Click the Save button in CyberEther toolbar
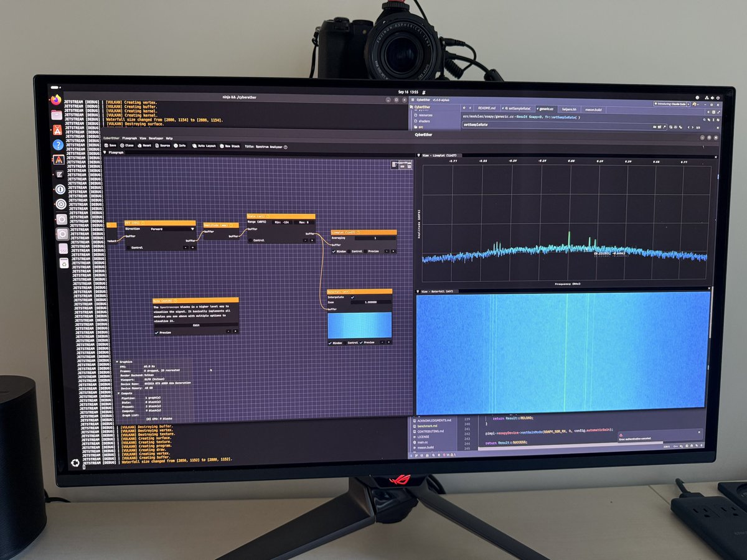The width and height of the screenshot is (747, 560). coord(111,146)
